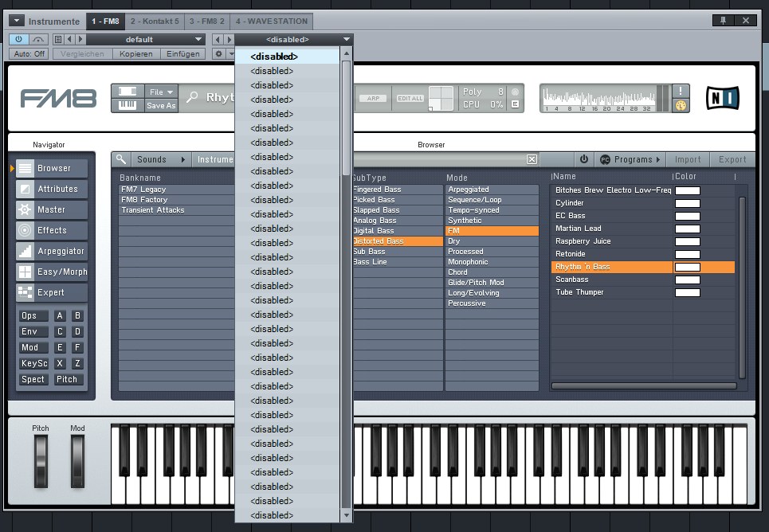Screen dimensions: 769x532
Task: Toggle the monitor button next to power
Action: pyautogui.click(x=38, y=39)
